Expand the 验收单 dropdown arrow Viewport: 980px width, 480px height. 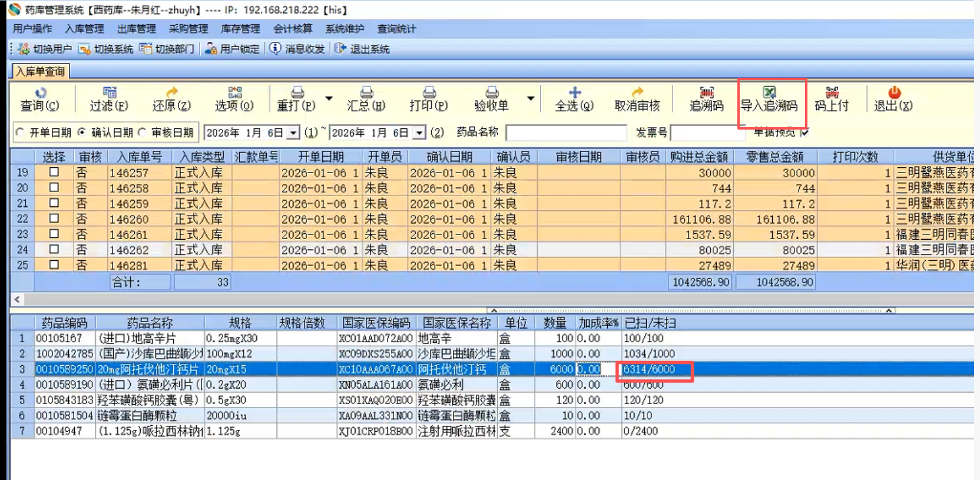pyautogui.click(x=531, y=98)
